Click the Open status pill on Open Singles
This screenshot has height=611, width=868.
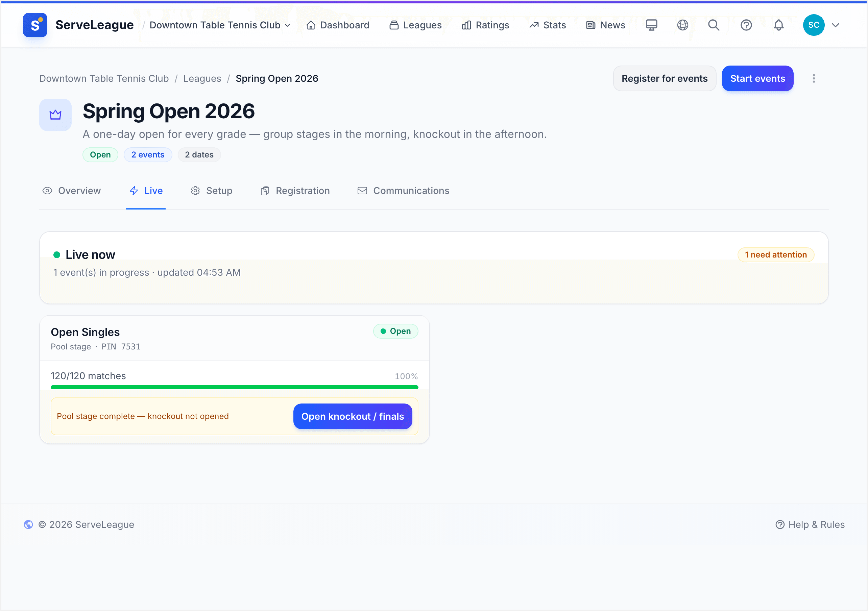tap(395, 331)
